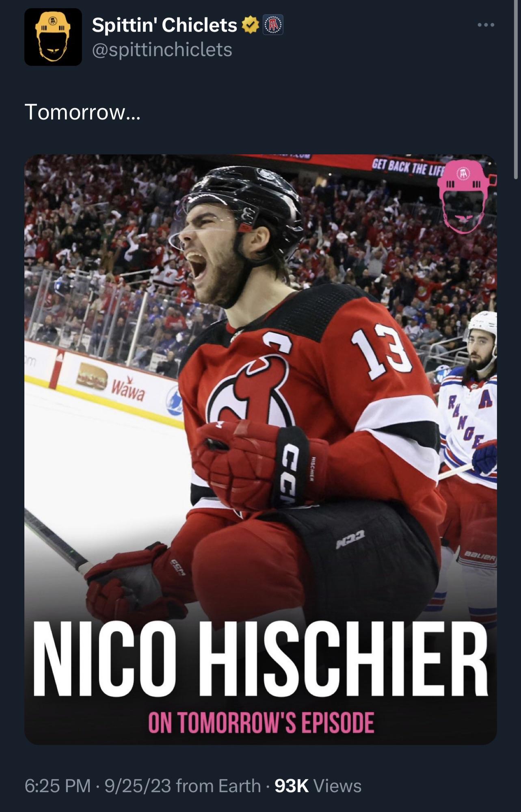The image size is (521, 812).
Task: Open the Spittin' Chiclets display name
Action: click(x=164, y=25)
